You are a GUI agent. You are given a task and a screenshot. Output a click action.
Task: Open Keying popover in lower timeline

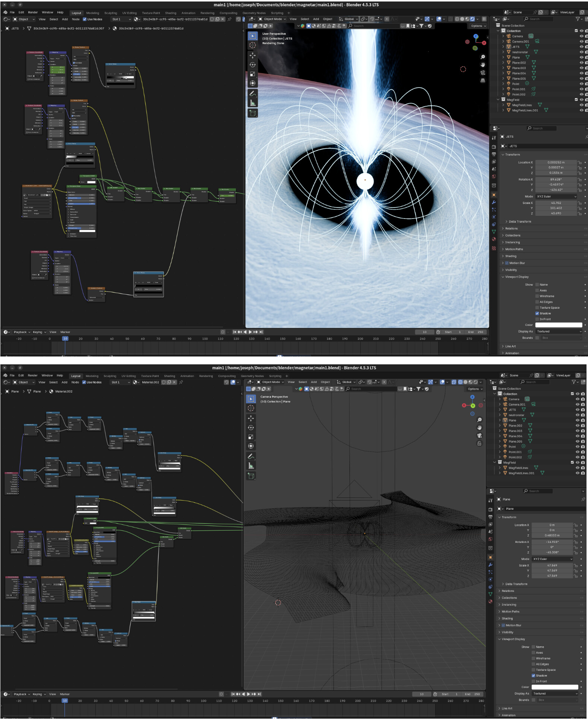pos(39,694)
